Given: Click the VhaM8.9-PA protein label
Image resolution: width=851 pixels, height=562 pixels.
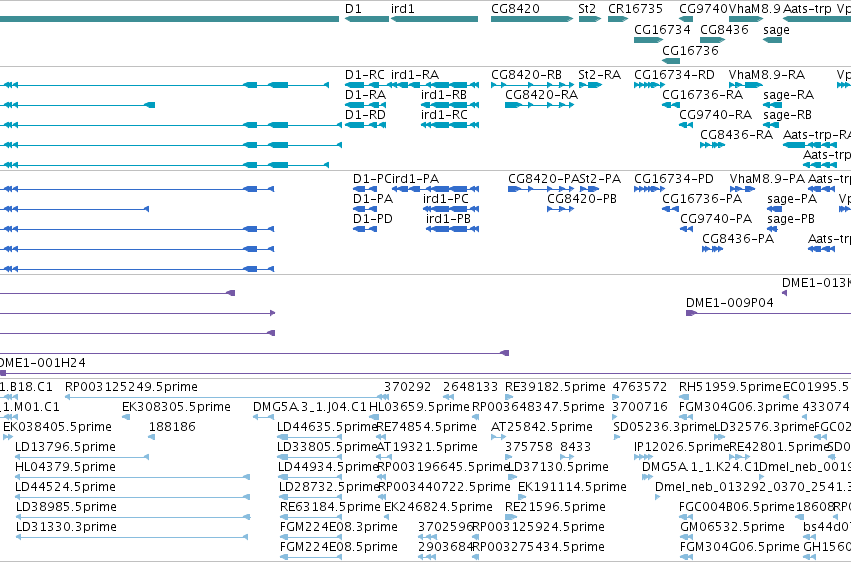Looking at the screenshot, I should pyautogui.click(x=767, y=179).
